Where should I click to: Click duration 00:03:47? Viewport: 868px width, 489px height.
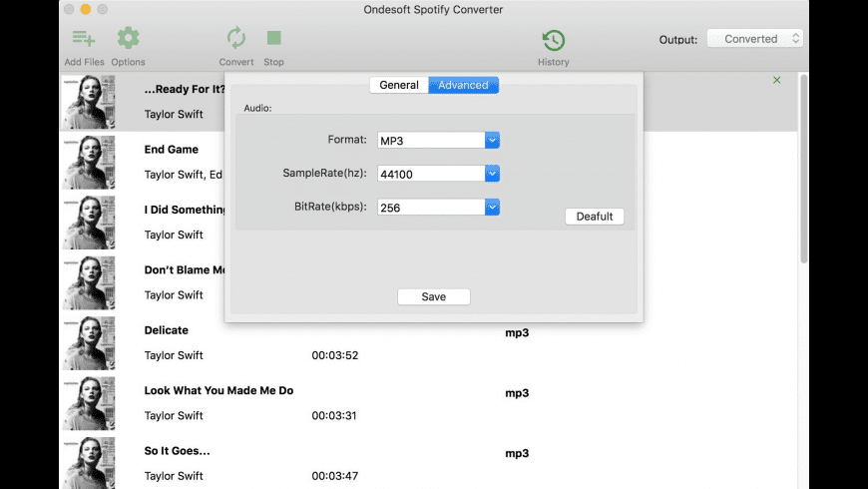(x=335, y=476)
